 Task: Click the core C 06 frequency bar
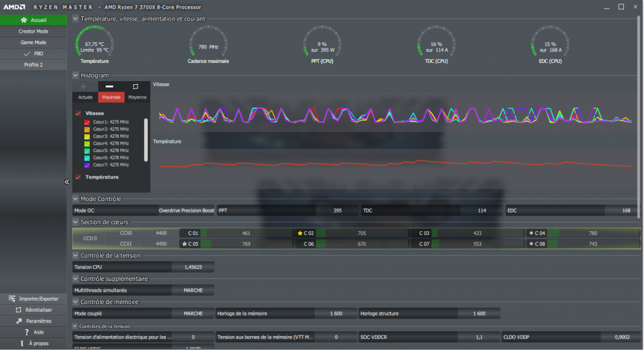pyautogui.click(x=362, y=244)
